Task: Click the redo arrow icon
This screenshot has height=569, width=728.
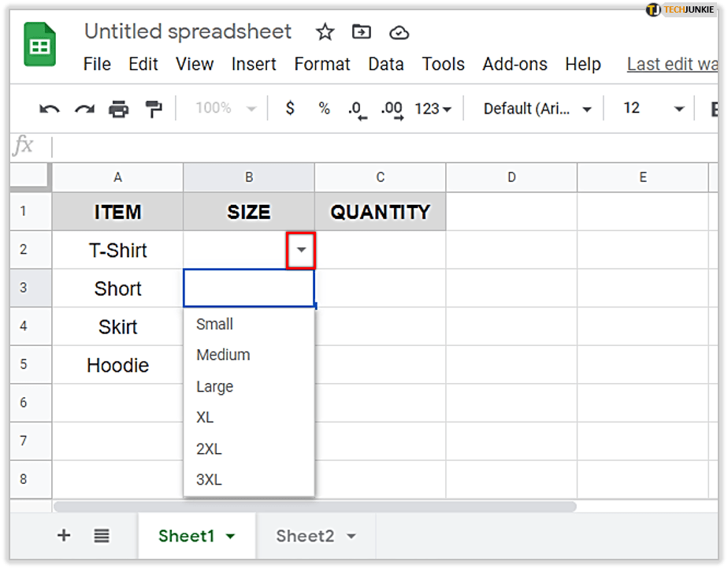Action: (84, 109)
